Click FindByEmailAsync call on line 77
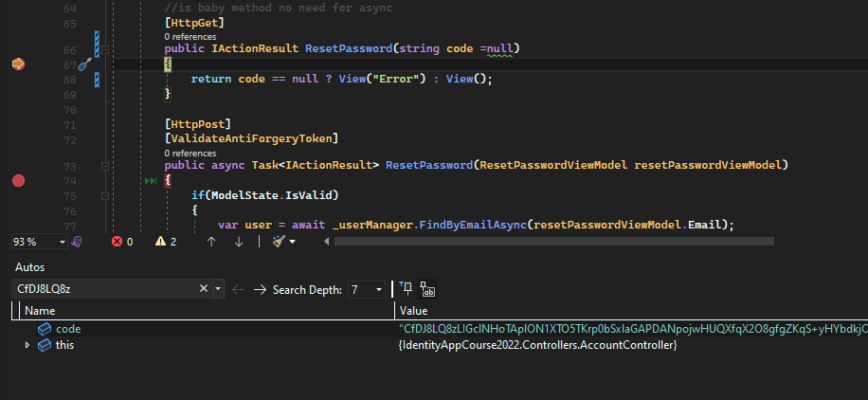This screenshot has height=400, width=868. coord(472,225)
